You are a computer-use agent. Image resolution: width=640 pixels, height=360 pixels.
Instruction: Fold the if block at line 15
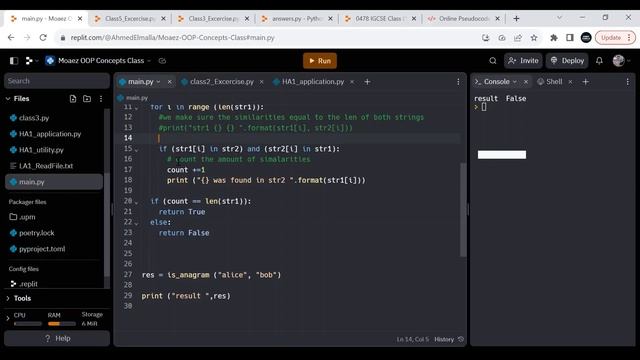click(x=137, y=150)
